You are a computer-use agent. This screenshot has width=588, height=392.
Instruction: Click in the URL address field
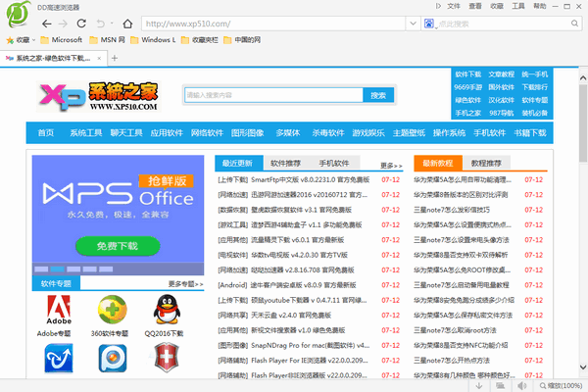point(273,24)
